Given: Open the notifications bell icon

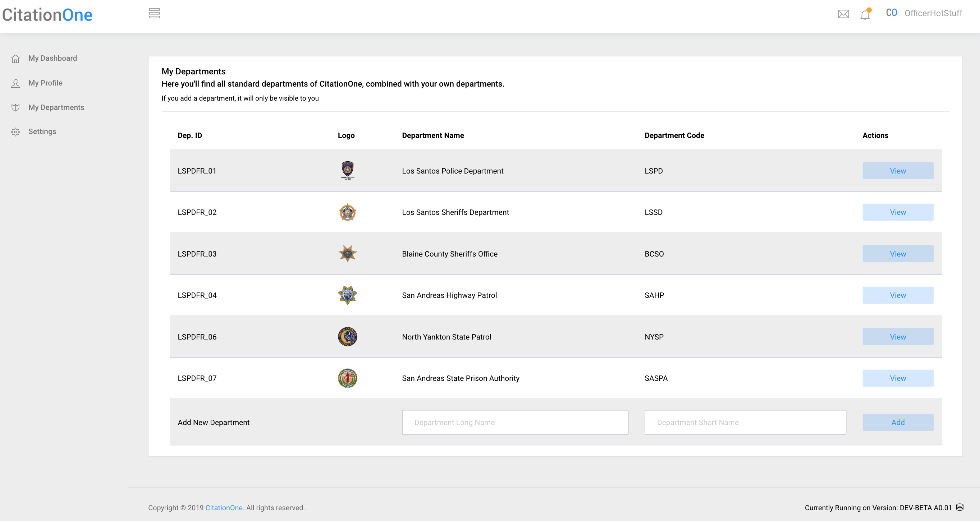Looking at the screenshot, I should point(865,14).
